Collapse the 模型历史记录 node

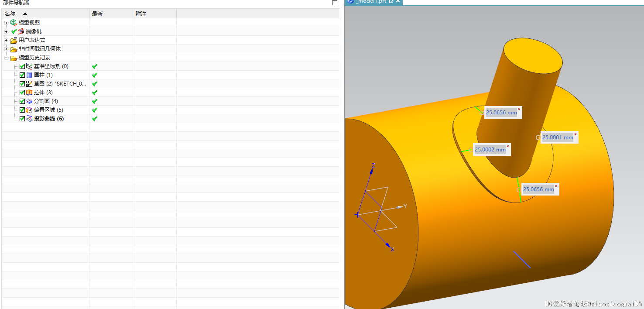6,58
